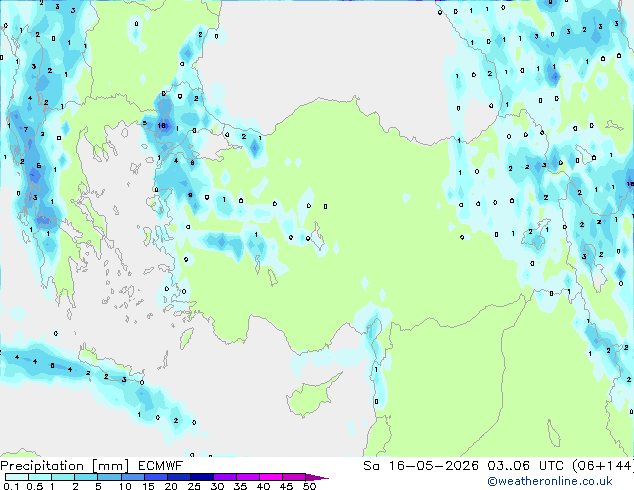Click the 'Sa 16-05-2026' date text
This screenshot has height=490, width=634.
(421, 466)
